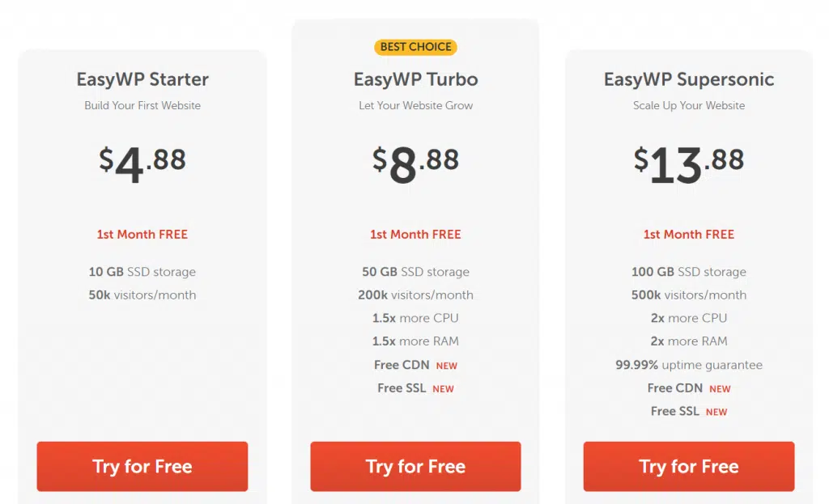Click the $13.88 Supersonic price
Image resolution: width=829 pixels, height=504 pixels.
click(x=689, y=163)
